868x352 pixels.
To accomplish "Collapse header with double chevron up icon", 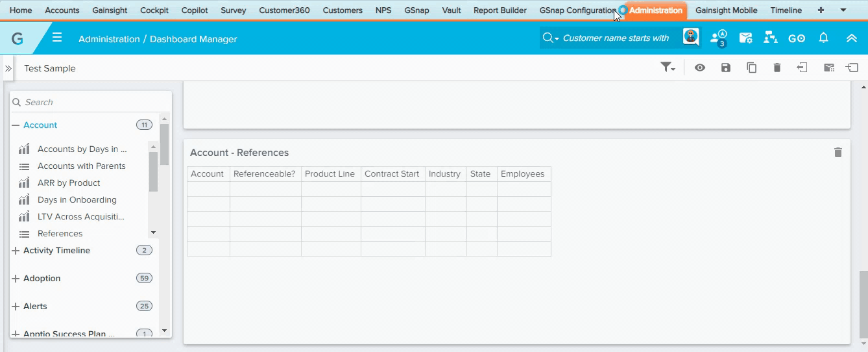I will [x=852, y=38].
